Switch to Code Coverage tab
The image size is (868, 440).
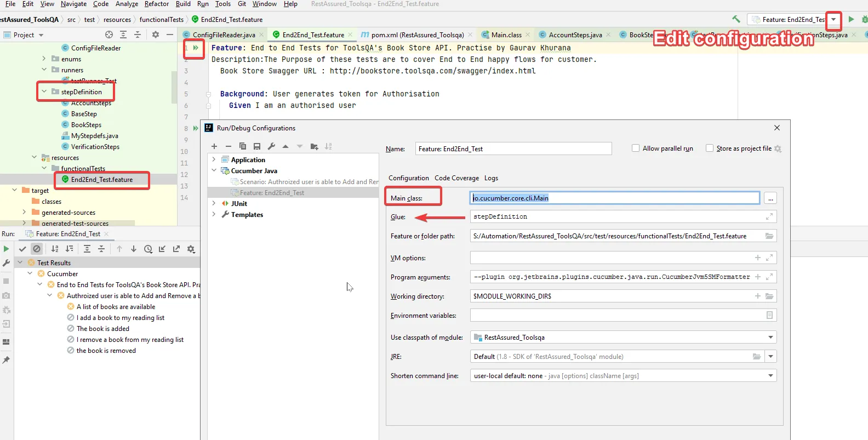pos(456,178)
